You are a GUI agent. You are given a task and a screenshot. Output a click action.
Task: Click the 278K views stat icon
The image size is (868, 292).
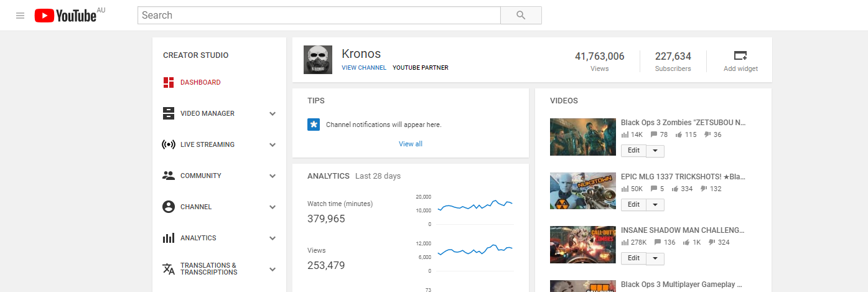click(x=625, y=242)
